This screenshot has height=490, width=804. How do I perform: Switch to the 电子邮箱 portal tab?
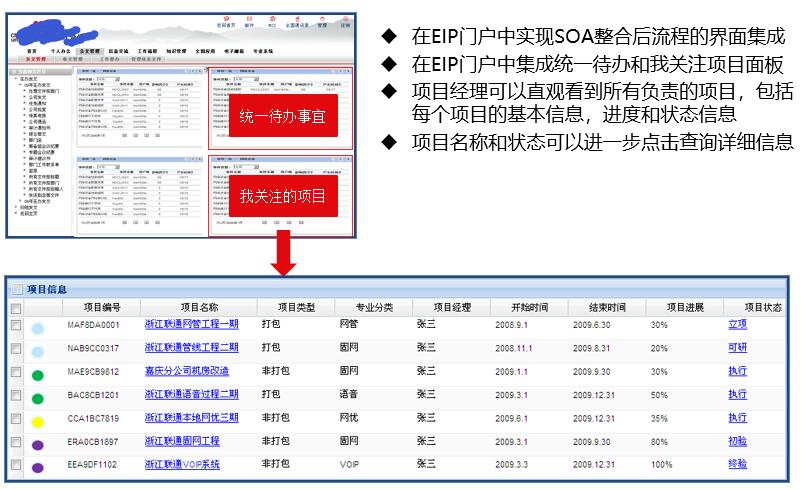tap(234, 51)
